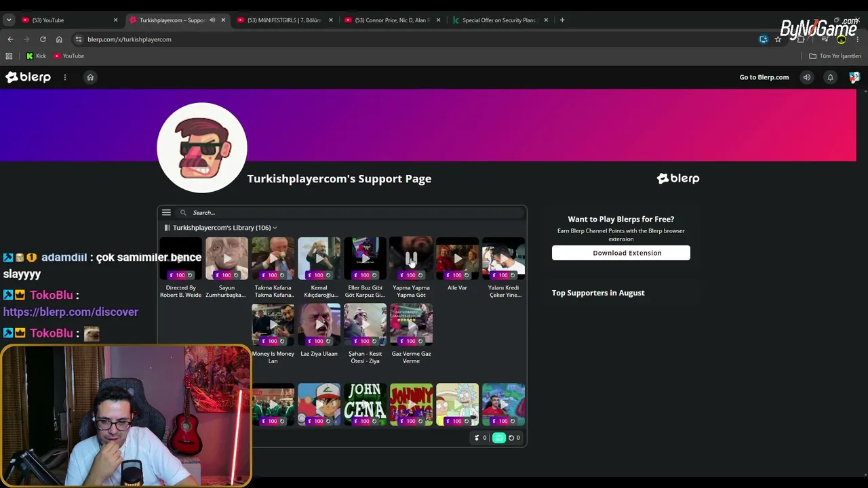Switch to the M6NIFESTGIRLS 7. Bölüm tab
This screenshot has width=868, height=488.
(284, 20)
